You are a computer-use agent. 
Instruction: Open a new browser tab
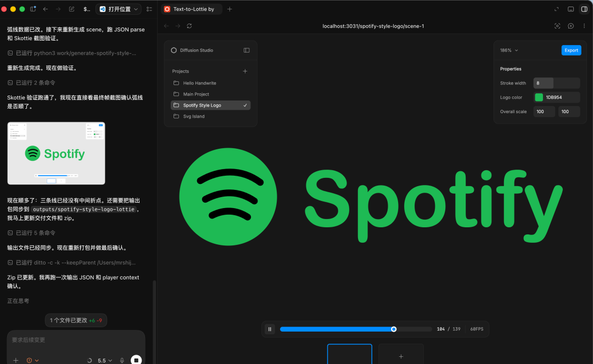pos(230,9)
